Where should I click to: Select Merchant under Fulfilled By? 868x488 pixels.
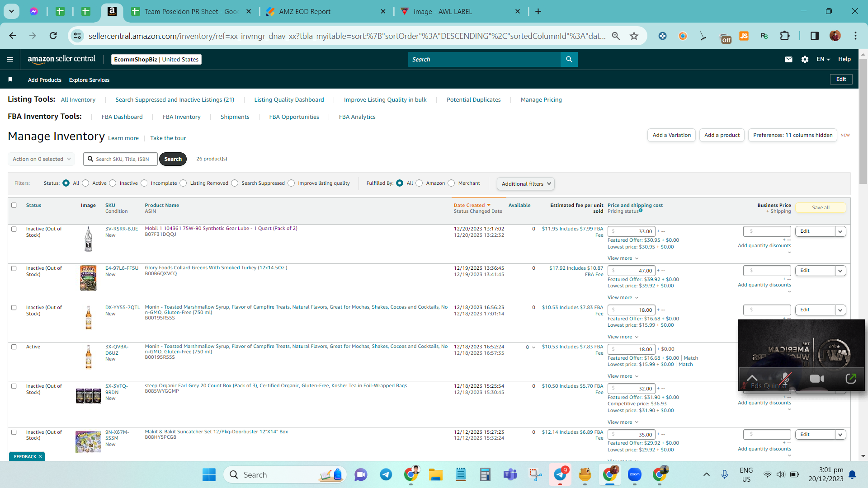[451, 183]
